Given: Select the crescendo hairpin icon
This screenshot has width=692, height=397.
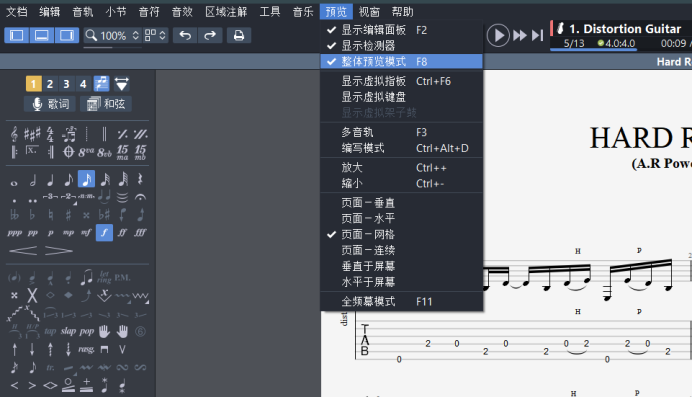Looking at the screenshot, I should [23, 251].
